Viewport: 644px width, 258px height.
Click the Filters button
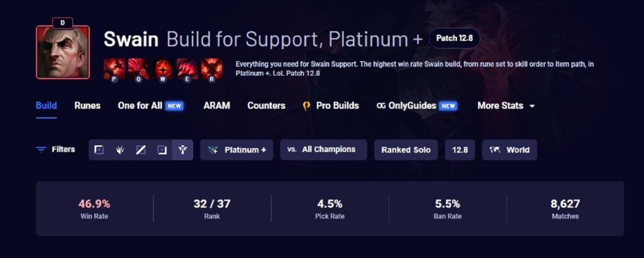[55, 149]
